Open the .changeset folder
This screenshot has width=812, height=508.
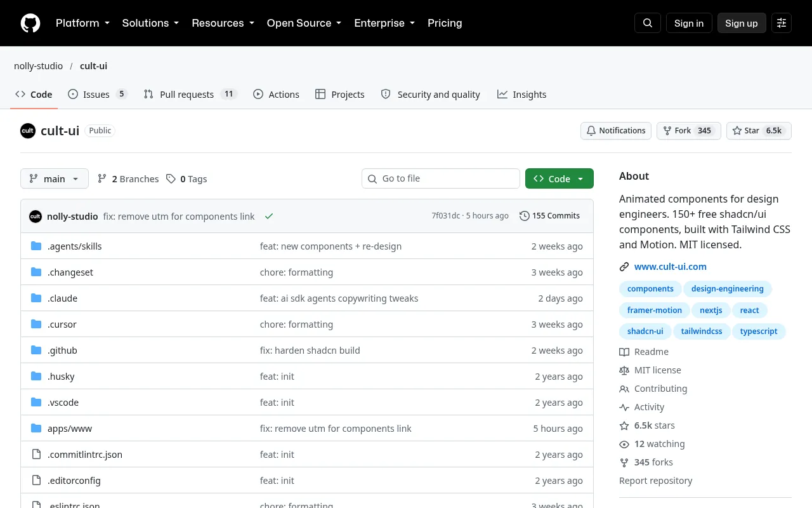pyautogui.click(x=70, y=272)
